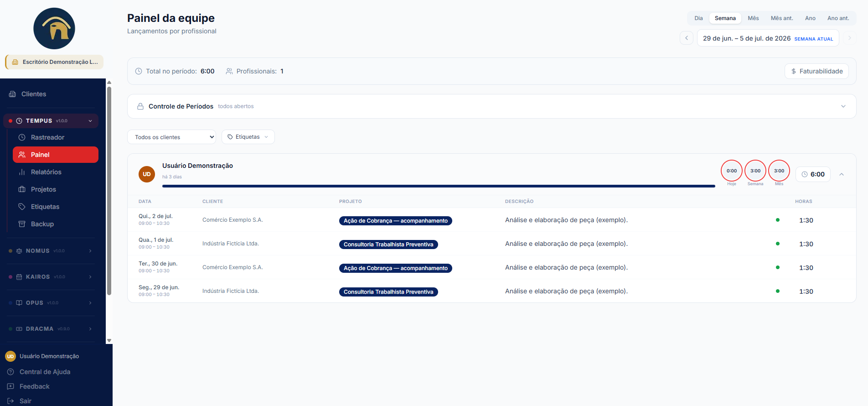Switch period to Dia
The image size is (868, 406).
pos(698,18)
